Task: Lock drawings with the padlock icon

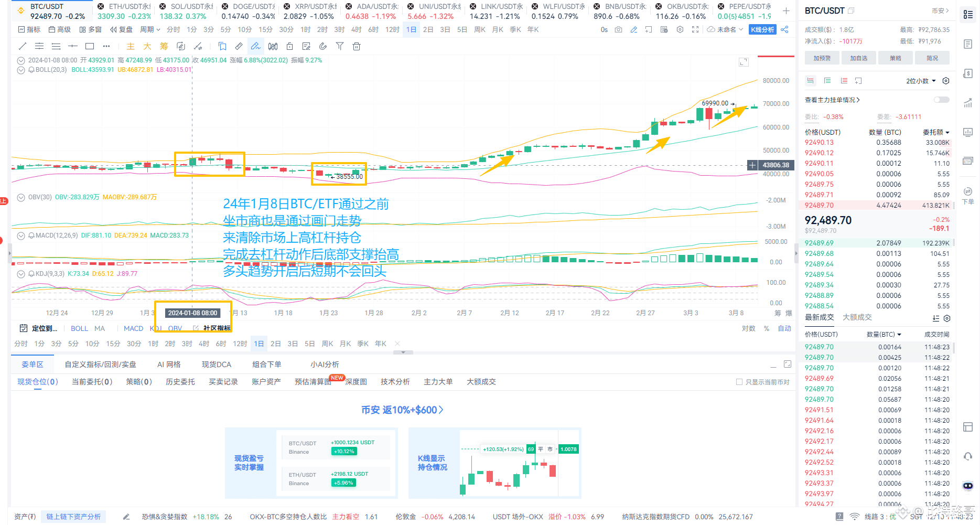Action: [x=289, y=46]
